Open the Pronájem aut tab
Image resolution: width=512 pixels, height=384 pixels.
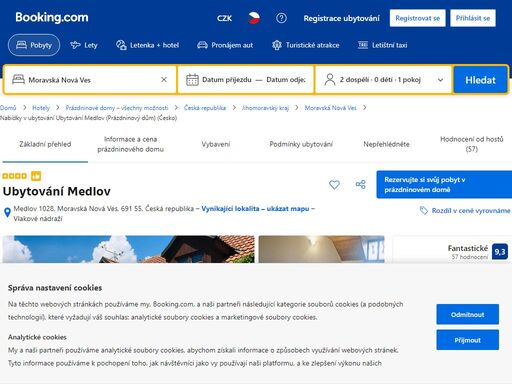click(225, 45)
